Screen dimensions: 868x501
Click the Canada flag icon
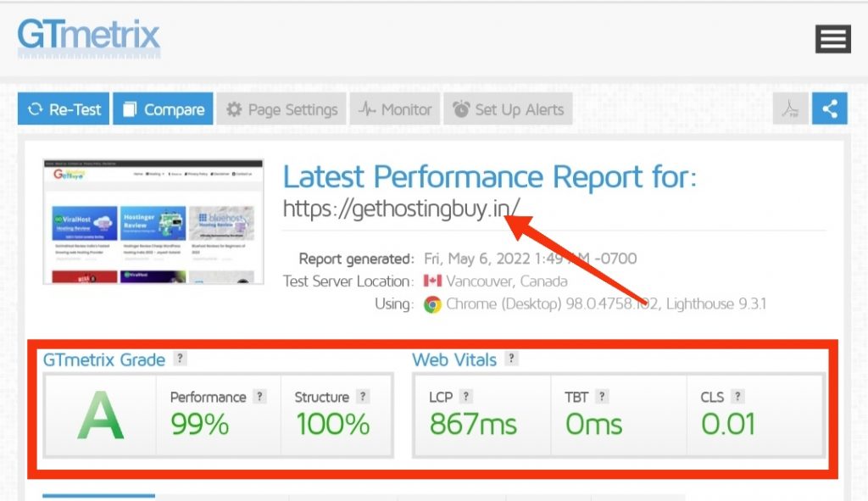tap(432, 281)
